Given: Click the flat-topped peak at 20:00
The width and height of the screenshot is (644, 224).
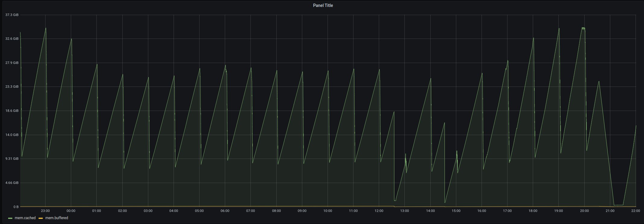Looking at the screenshot, I should tap(583, 28).
